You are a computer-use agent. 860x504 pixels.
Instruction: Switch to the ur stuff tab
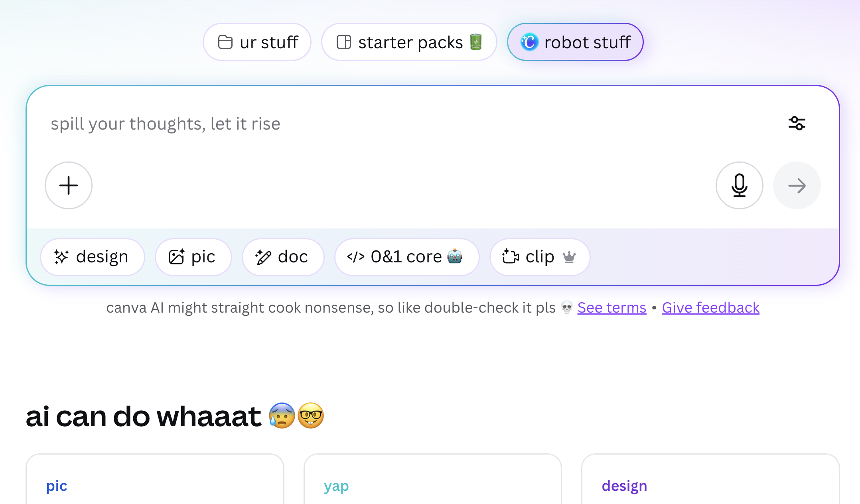pos(257,42)
